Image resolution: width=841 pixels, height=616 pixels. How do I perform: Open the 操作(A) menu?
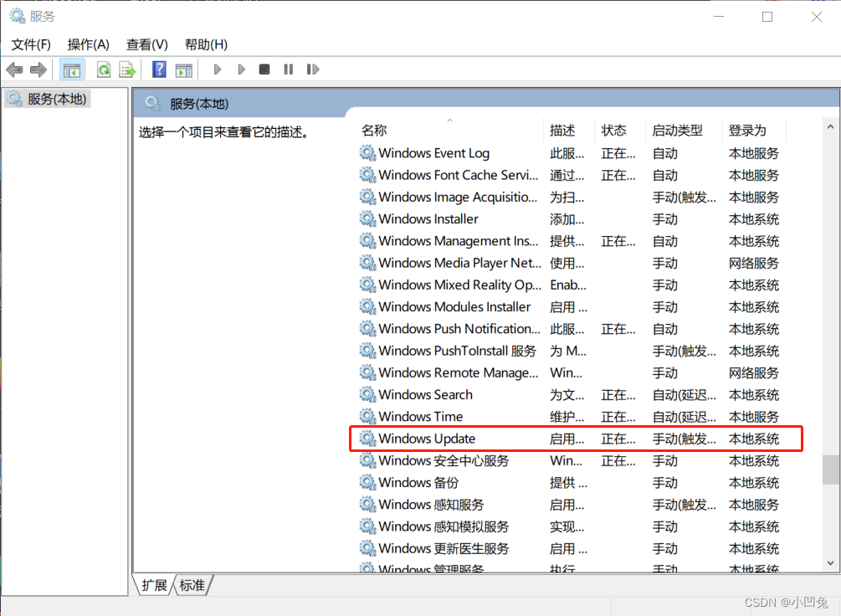[89, 44]
